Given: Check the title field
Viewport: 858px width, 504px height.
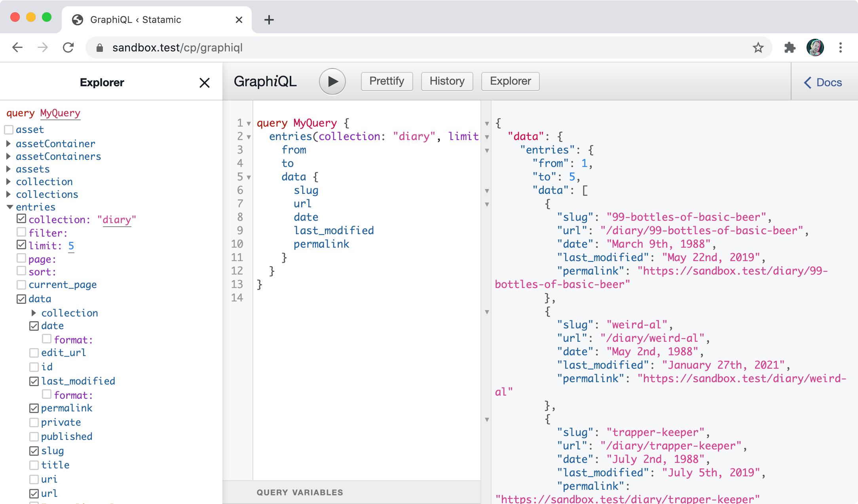Looking at the screenshot, I should click(34, 465).
